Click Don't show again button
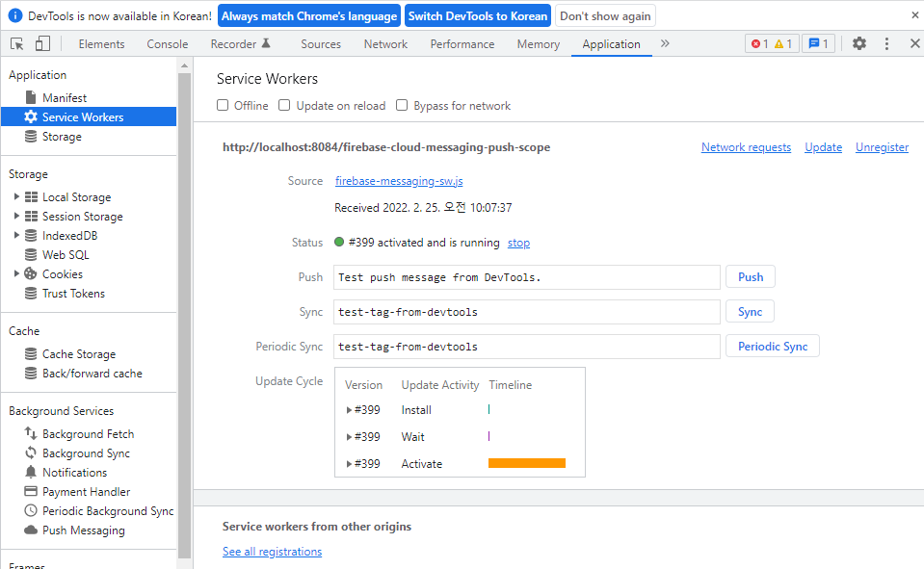This screenshot has width=924, height=569. [x=605, y=16]
